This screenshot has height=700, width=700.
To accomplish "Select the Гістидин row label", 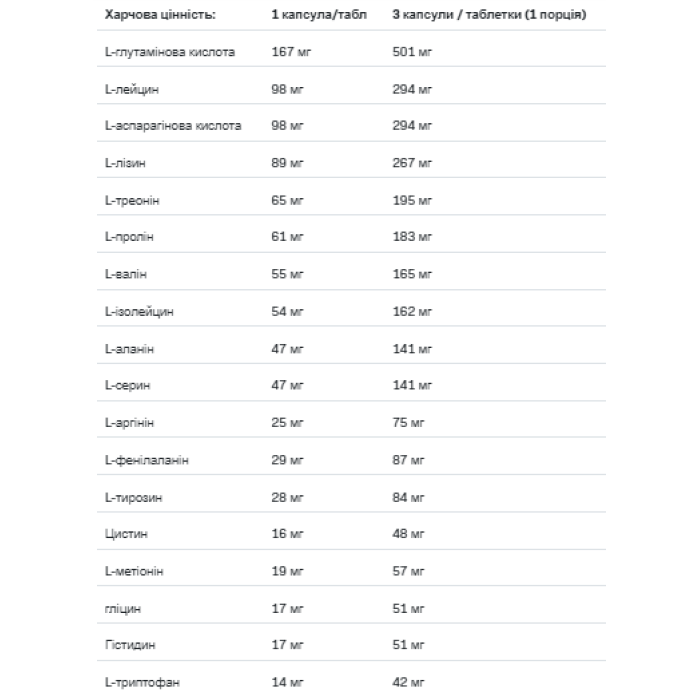I will (129, 644).
